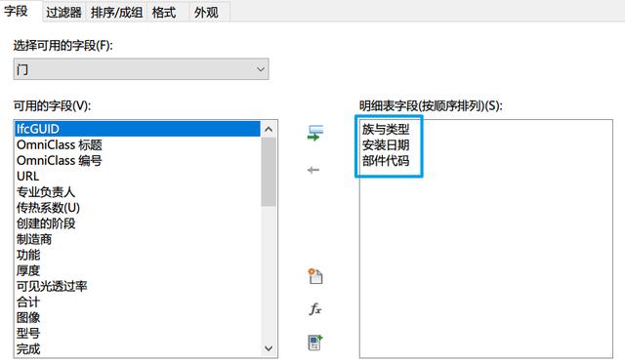Viewport: 625px width, 364px height.
Task: Select 部件代码 in schedule fields
Action: coord(386,161)
